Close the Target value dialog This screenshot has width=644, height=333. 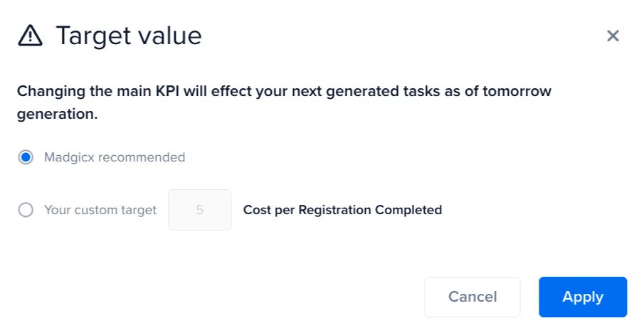click(613, 36)
